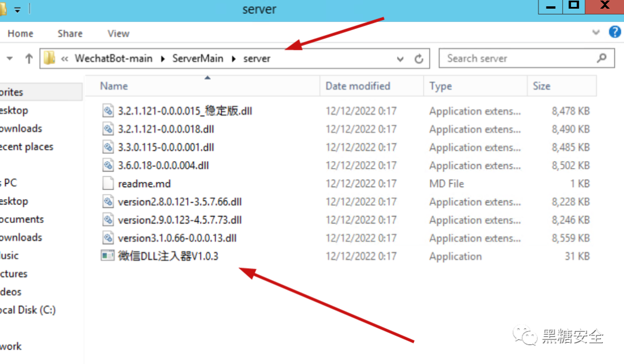Click the 8,559 KB size cell
624x364 pixels.
pyautogui.click(x=571, y=238)
